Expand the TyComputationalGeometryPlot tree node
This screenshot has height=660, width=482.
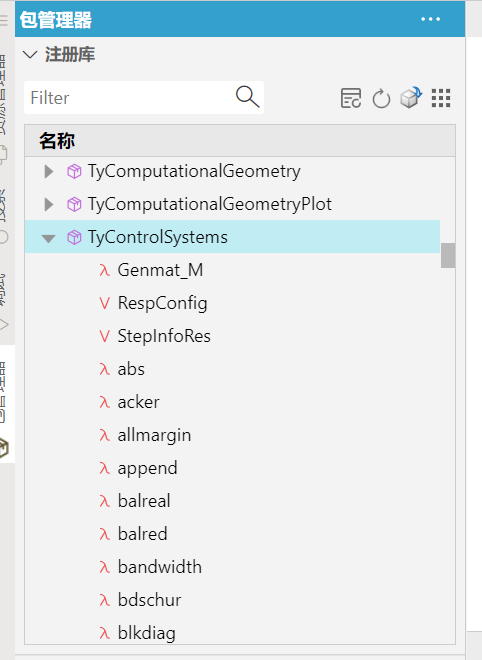click(x=49, y=204)
